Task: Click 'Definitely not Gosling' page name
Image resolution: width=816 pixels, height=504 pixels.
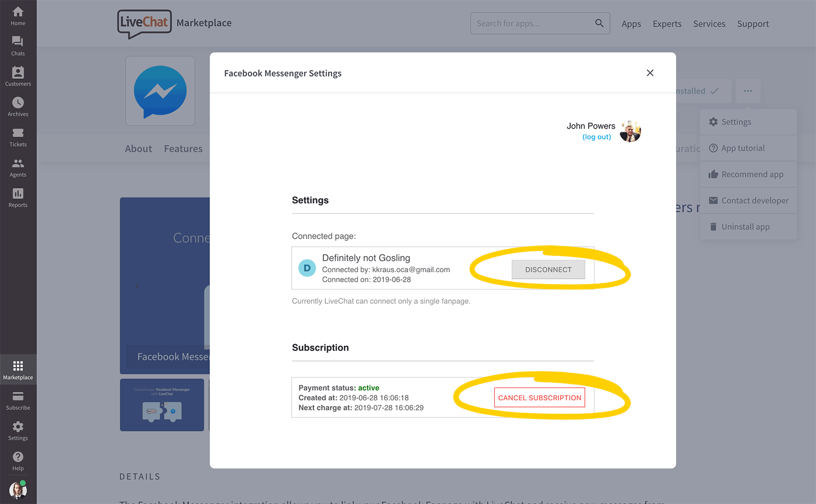Action: 366,258
